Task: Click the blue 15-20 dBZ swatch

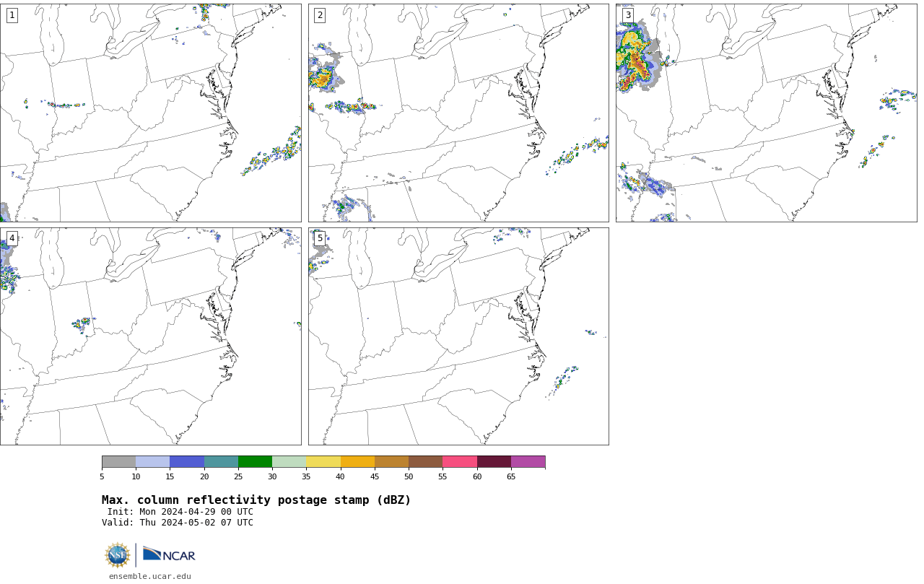Action: coord(187,462)
